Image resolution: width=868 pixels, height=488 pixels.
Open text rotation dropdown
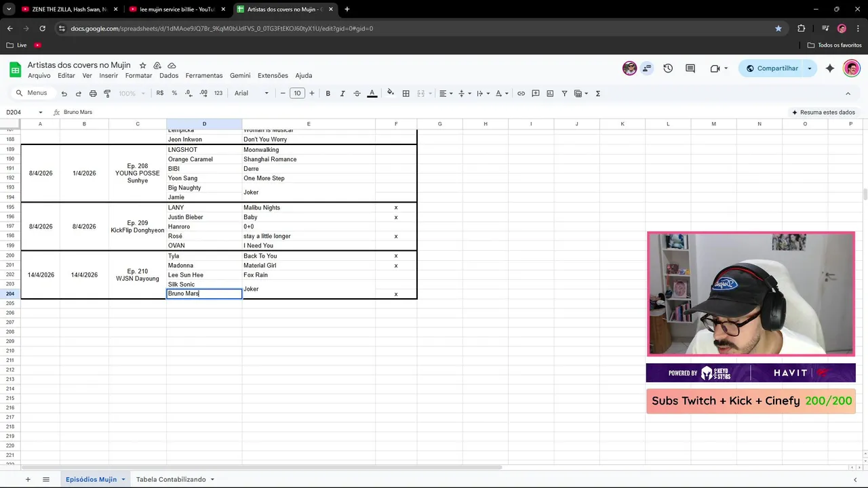tap(500, 94)
